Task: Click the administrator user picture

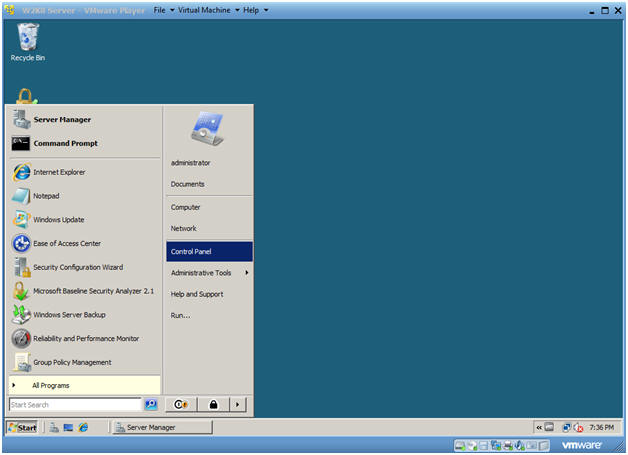Action: point(207,129)
